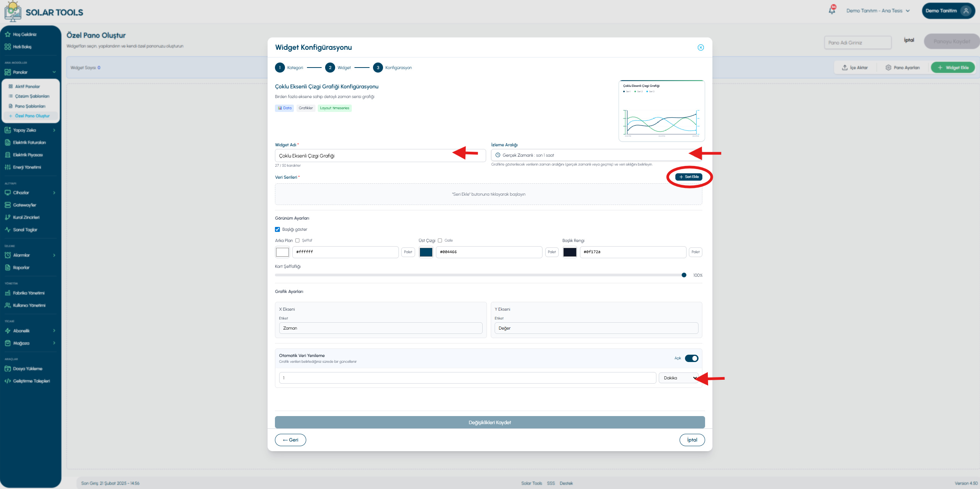Click the Elektrik Faturaları icon
This screenshot has height=489, width=980.
(x=8, y=142)
